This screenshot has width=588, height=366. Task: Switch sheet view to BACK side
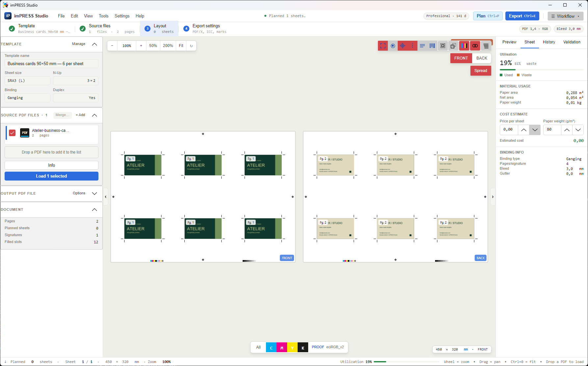[482, 58]
